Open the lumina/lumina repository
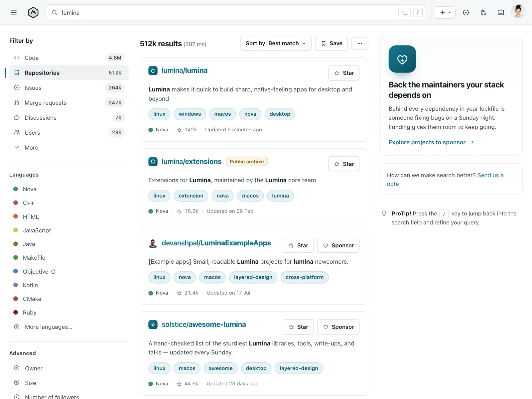This screenshot has width=532, height=399. point(185,70)
